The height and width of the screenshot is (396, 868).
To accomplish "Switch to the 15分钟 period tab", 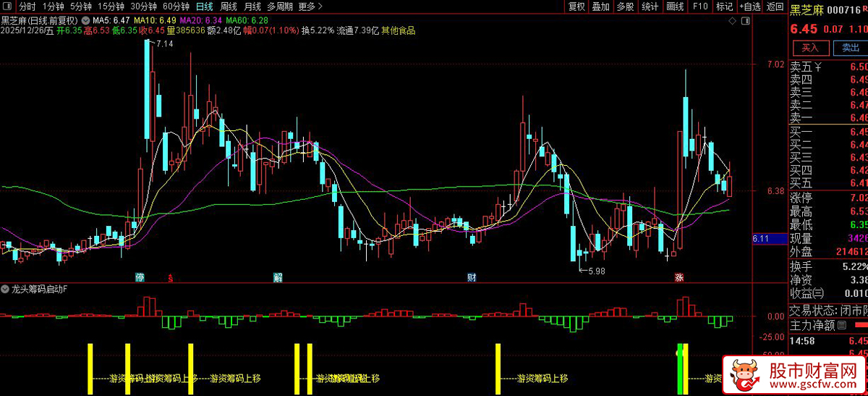I will tap(111, 7).
